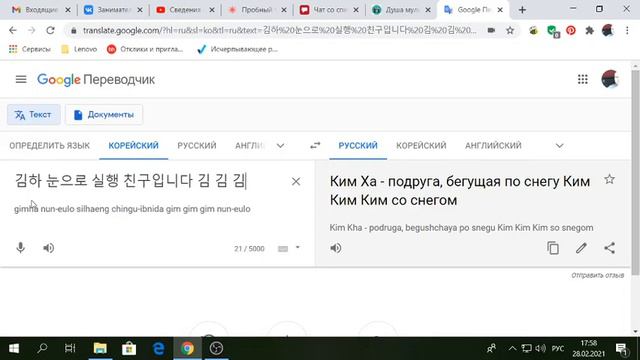The height and width of the screenshot is (360, 640).
Task: Clear the Korean source text
Action: click(x=296, y=181)
